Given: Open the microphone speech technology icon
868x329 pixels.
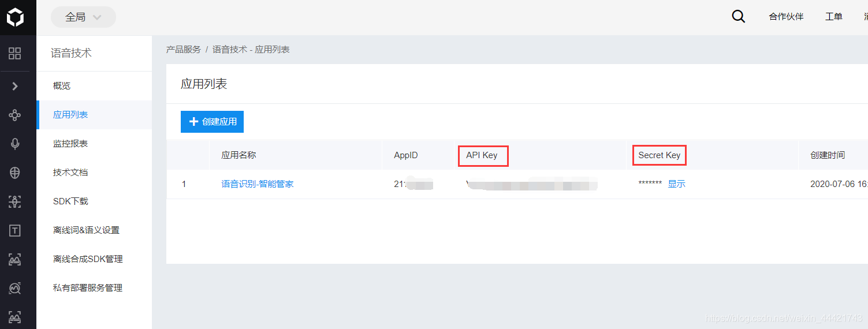Looking at the screenshot, I should pyautogui.click(x=15, y=144).
